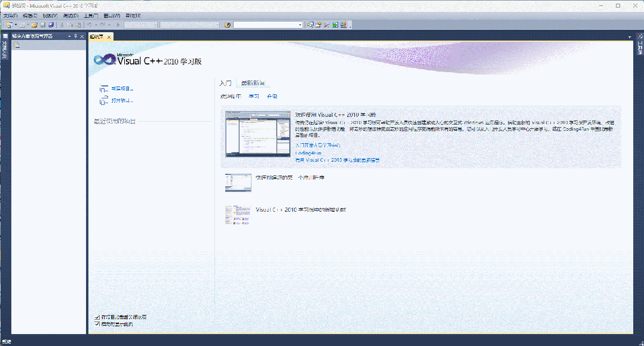Expand the Redo history dropdown arrow
The width and height of the screenshot is (644, 346).
click(109, 25)
